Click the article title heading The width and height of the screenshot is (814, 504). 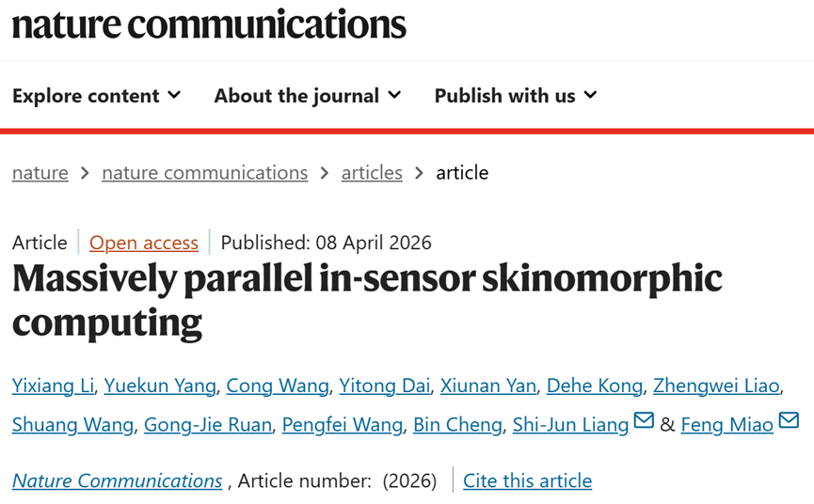(x=367, y=300)
